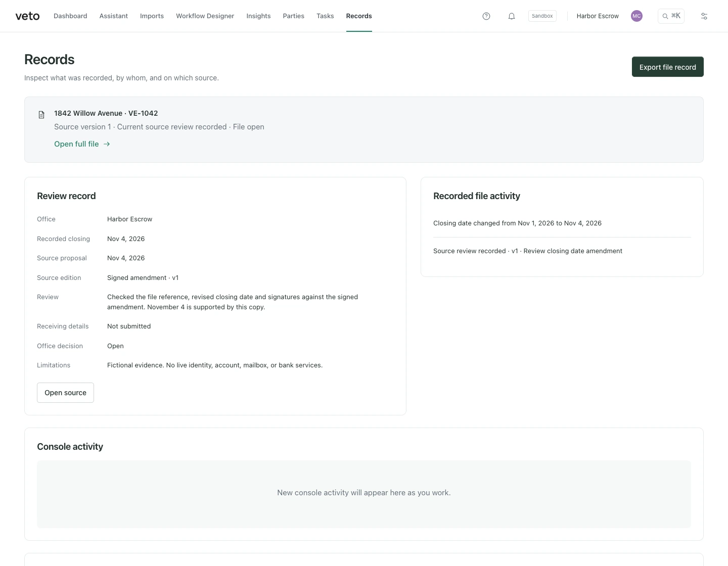
Task: Click the Fictional evidence limitations text
Action: 215,365
